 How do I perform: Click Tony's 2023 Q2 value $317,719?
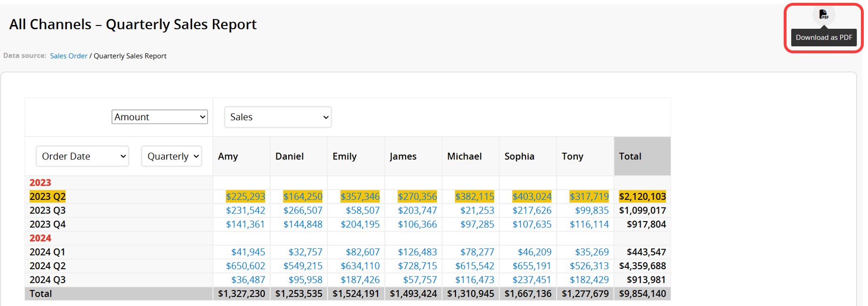click(589, 197)
